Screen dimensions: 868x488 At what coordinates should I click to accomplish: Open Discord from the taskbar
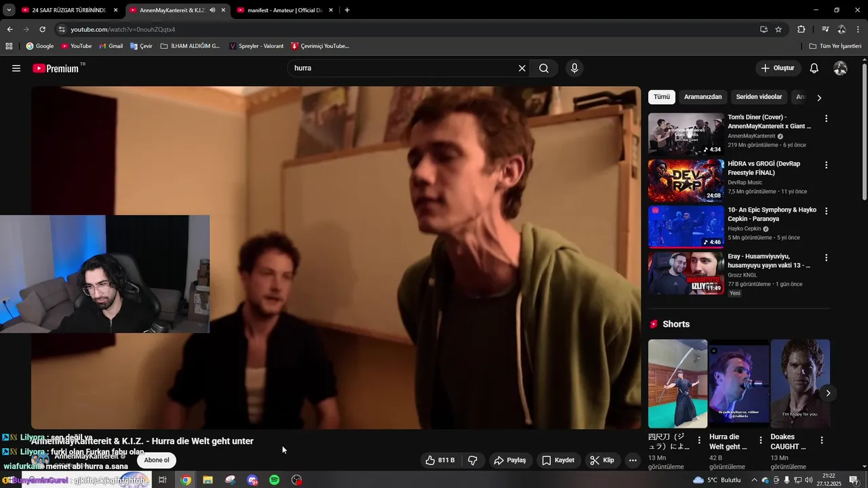[x=252, y=480]
